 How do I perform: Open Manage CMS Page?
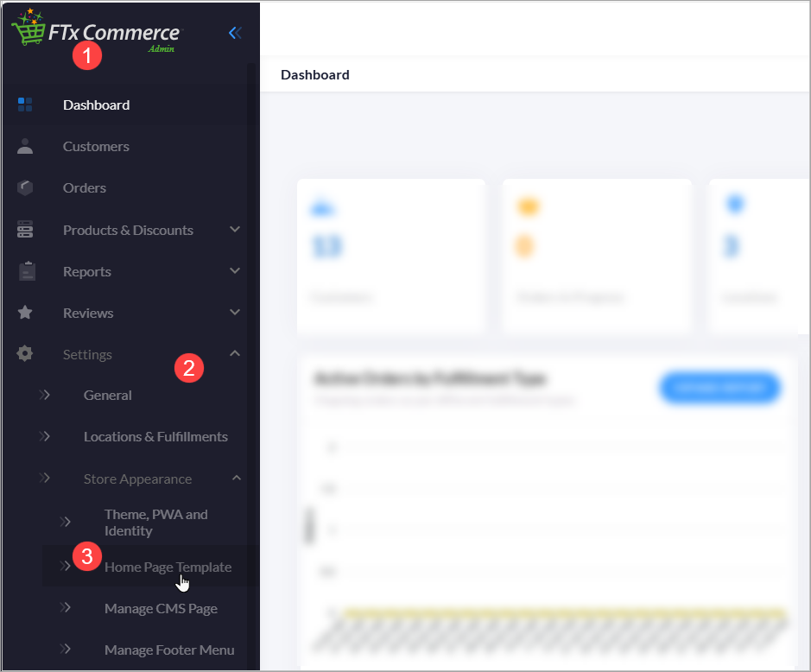(x=161, y=608)
